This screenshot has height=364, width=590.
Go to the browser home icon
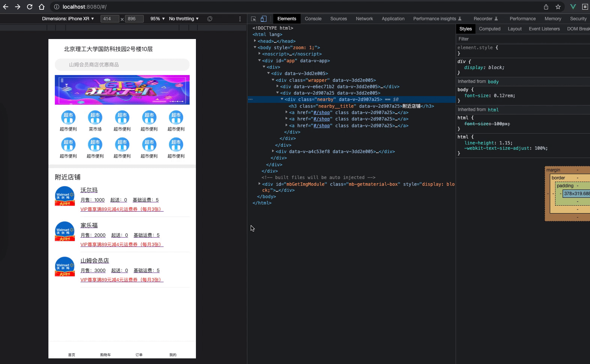(42, 7)
